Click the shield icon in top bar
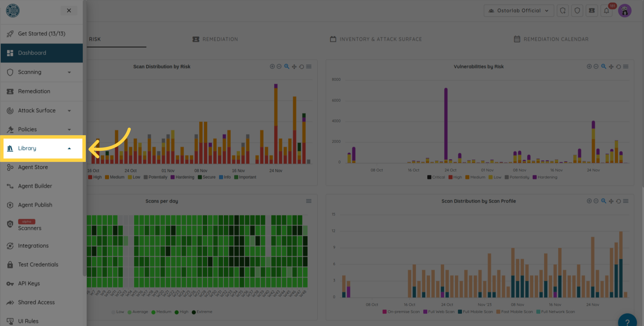The image size is (644, 326). coord(577,11)
